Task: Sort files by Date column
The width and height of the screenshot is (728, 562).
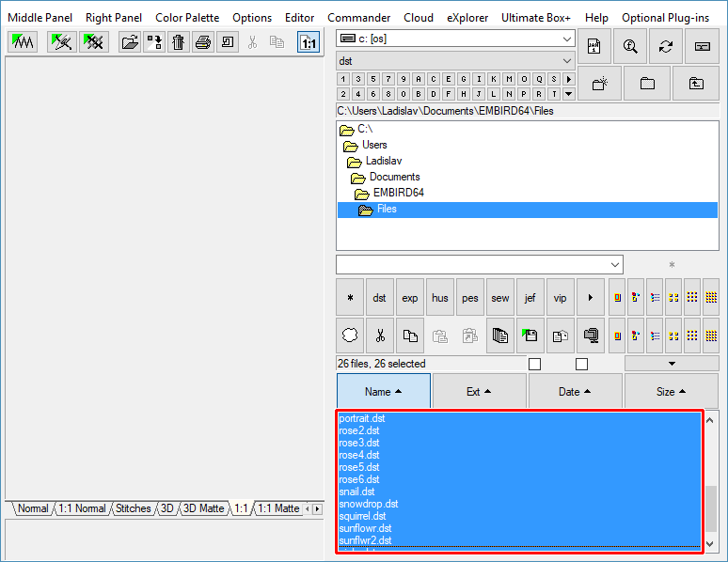Action: click(x=575, y=392)
